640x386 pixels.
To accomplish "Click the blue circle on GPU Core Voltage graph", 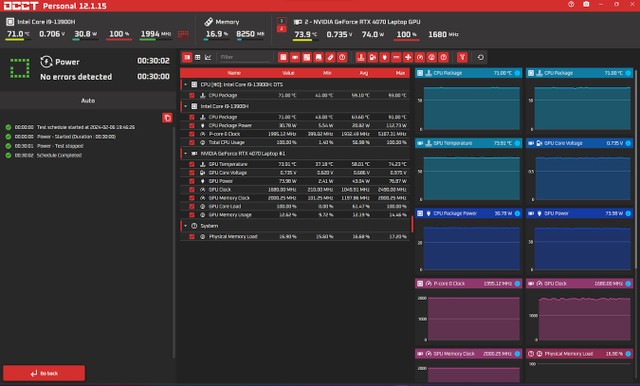I will click(628, 143).
